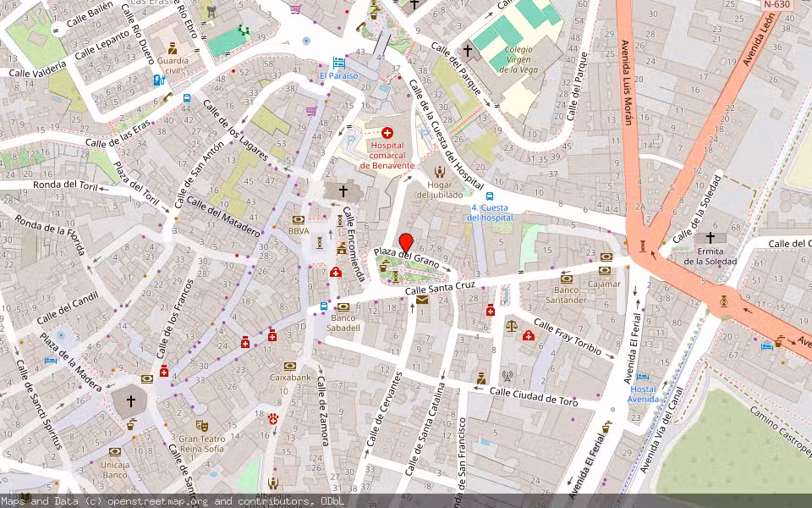This screenshot has height=508, width=812.
Task: Click the N-630 road shield
Action: [x=777, y=5]
